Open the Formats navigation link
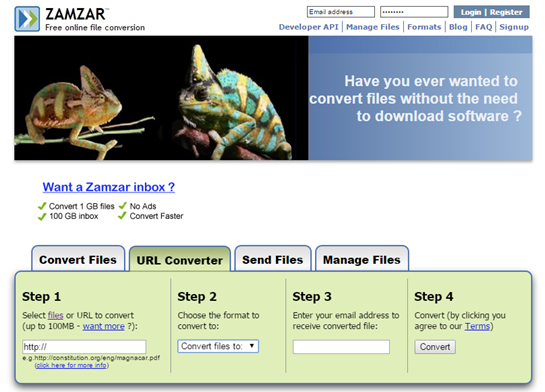 point(424,27)
